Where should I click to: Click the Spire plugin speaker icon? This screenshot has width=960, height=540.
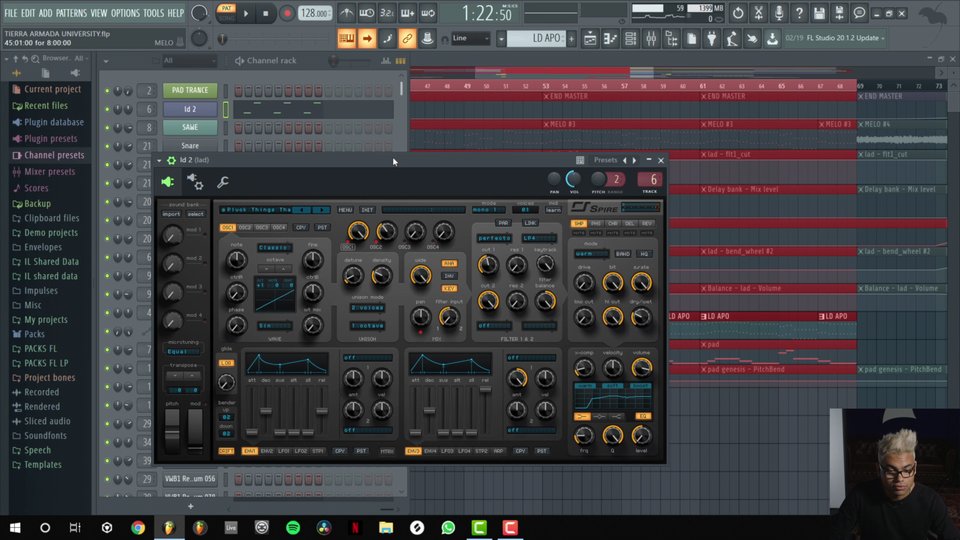point(168,182)
